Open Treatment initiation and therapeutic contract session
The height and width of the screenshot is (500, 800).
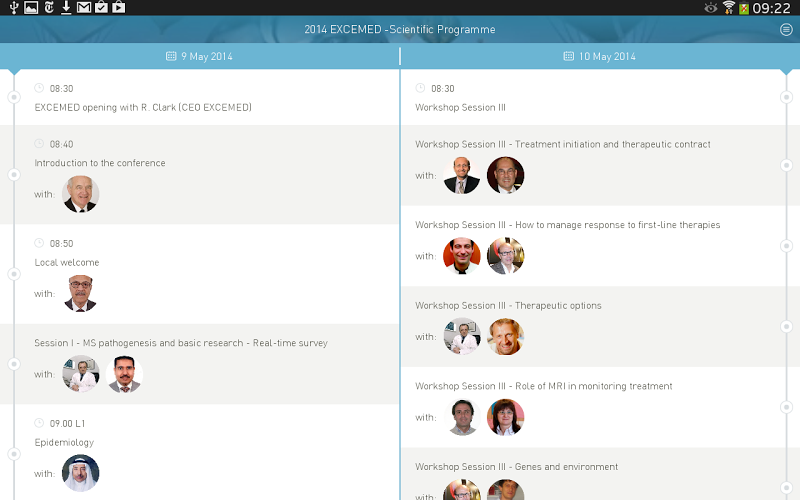(x=600, y=165)
